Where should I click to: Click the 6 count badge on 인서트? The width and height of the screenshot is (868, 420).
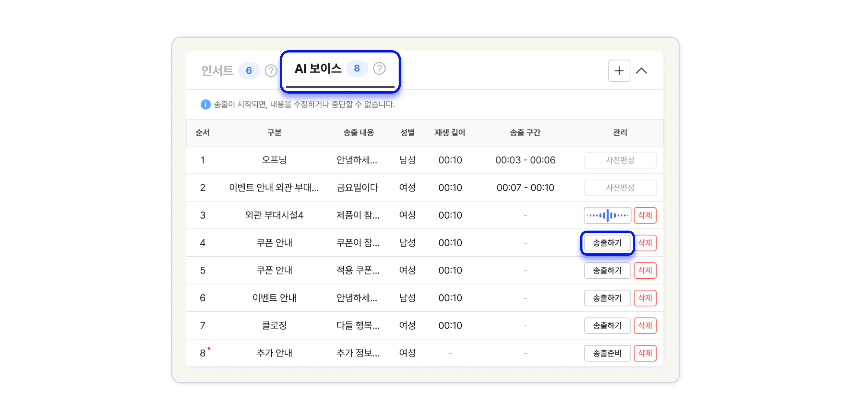click(x=249, y=71)
